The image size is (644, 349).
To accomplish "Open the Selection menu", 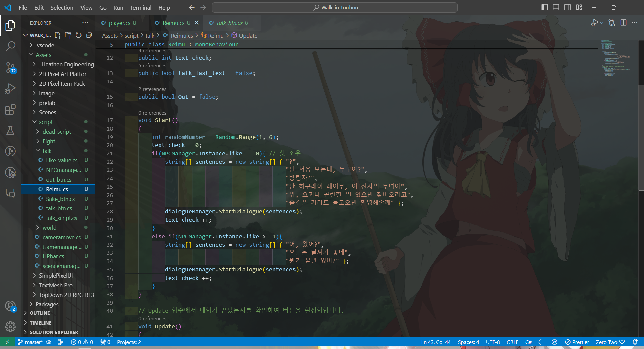I will [62, 7].
